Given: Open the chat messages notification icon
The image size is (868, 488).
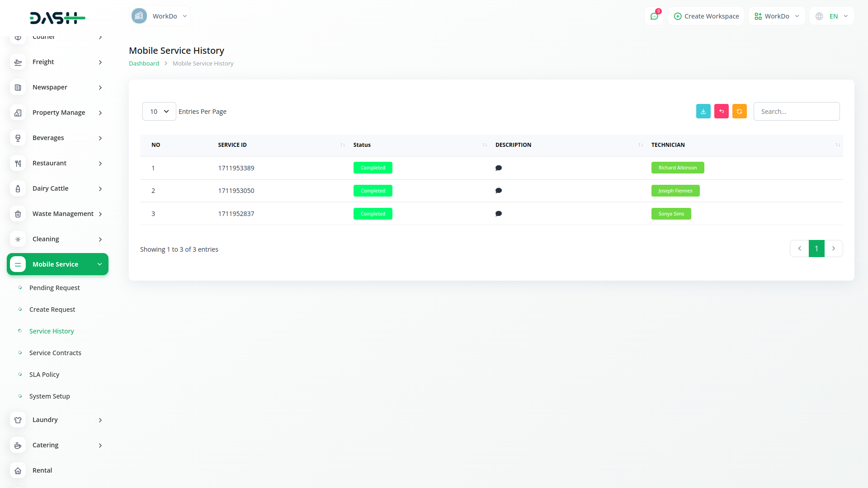Looking at the screenshot, I should [x=654, y=16].
